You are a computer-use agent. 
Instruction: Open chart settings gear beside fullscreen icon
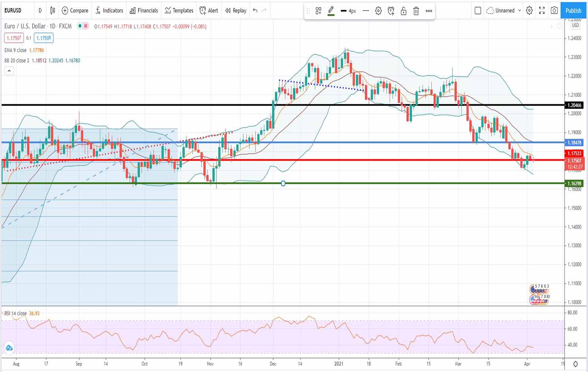click(529, 11)
